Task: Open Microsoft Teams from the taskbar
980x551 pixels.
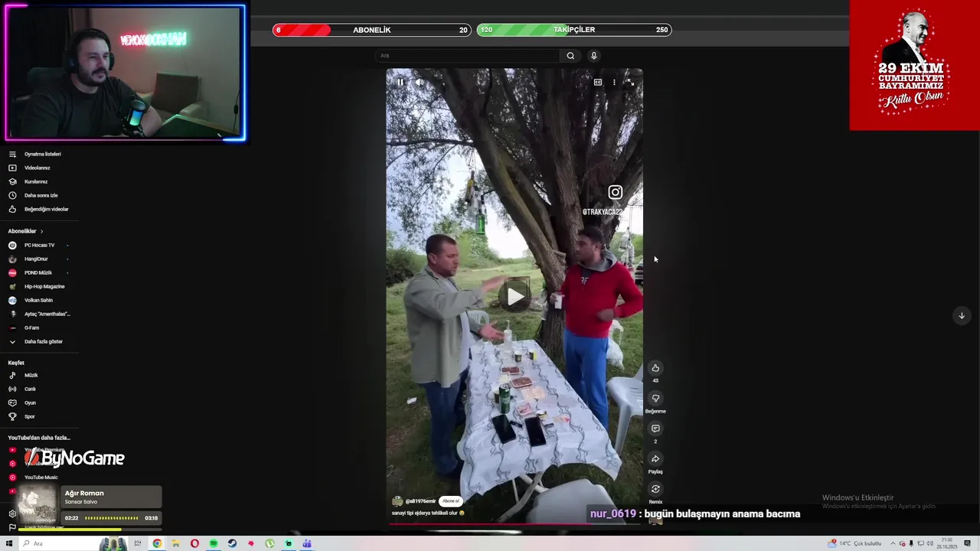Action: point(307,543)
